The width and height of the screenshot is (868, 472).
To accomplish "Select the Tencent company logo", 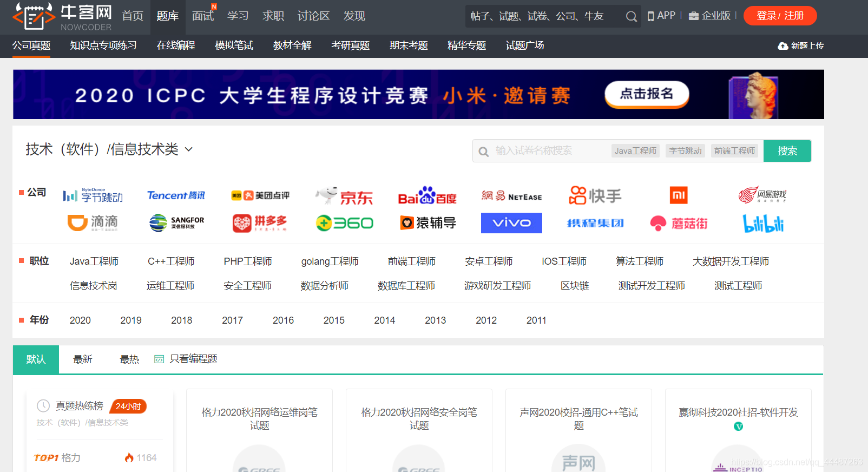I will [176, 195].
